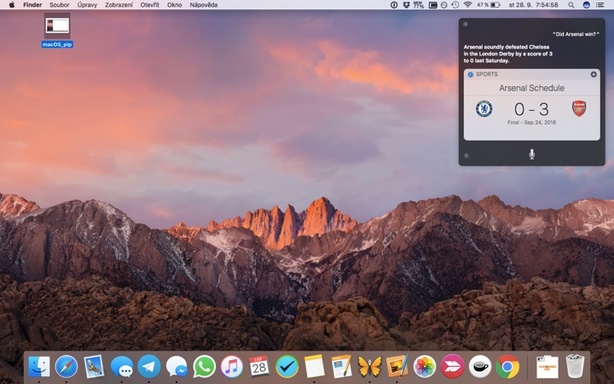614x384 pixels.
Task: Open the Trash in the Dock
Action: 575,366
